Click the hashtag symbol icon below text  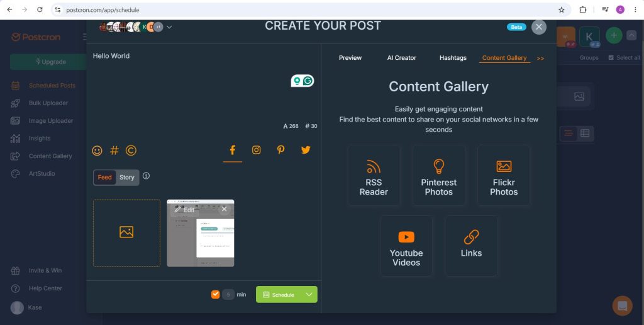(x=114, y=151)
